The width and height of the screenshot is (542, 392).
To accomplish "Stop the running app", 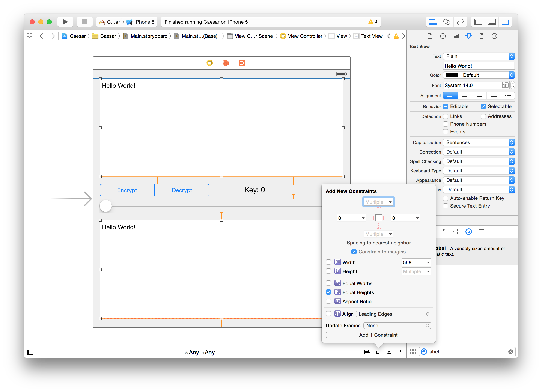I will (x=84, y=22).
